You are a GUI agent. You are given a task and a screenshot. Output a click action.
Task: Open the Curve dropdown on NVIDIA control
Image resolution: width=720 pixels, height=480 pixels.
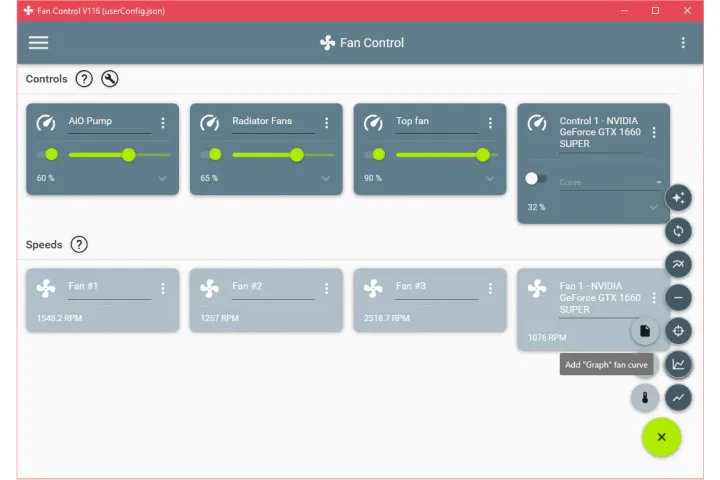click(x=610, y=182)
